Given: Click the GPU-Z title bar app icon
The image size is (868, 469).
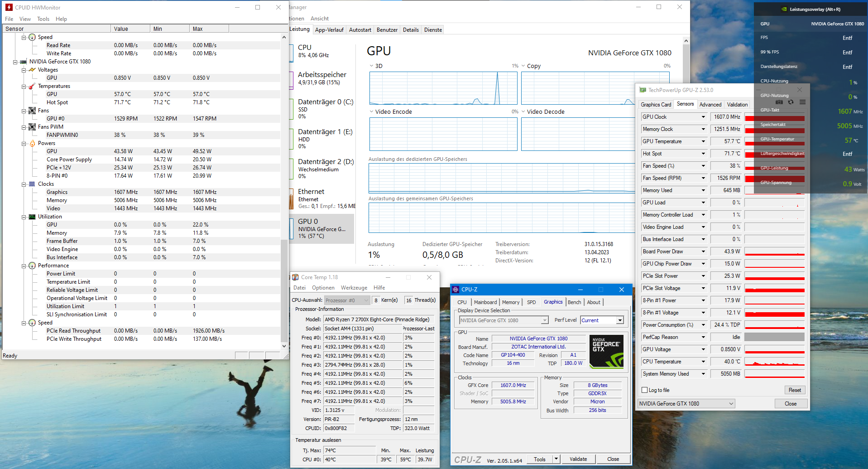Looking at the screenshot, I should [x=643, y=90].
